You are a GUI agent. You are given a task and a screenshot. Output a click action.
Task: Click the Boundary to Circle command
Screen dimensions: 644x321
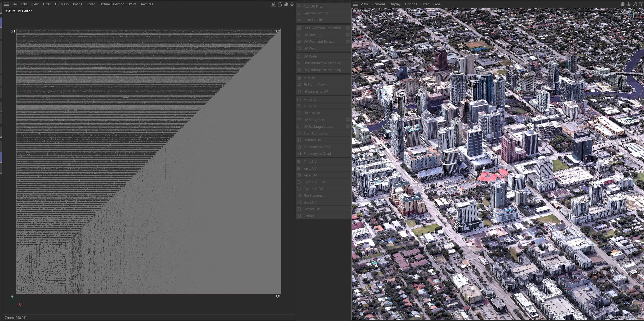tap(323, 147)
